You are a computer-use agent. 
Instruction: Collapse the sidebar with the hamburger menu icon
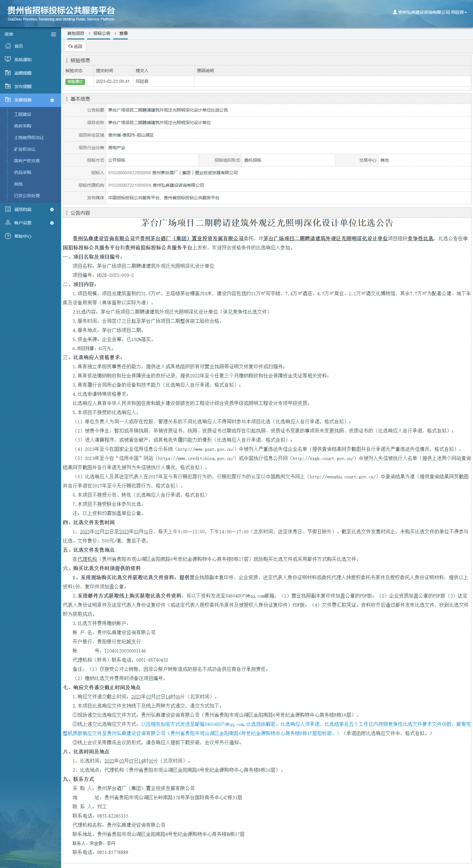pos(53,34)
